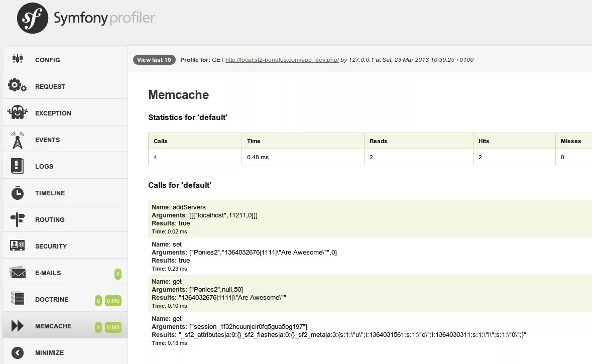Viewport: 592px width, 364px height.
Task: Click the Events antenna icon
Action: [18, 140]
